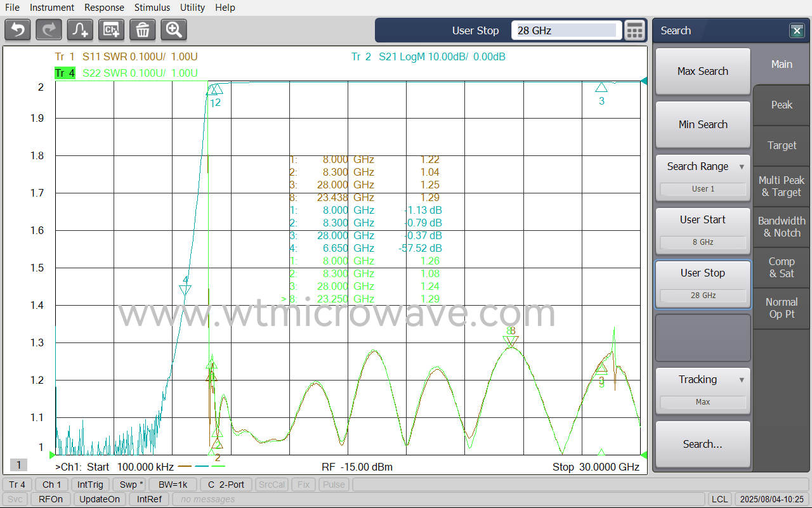
Task: Switch to the Multi Peak & Target tab
Action: tap(781, 186)
